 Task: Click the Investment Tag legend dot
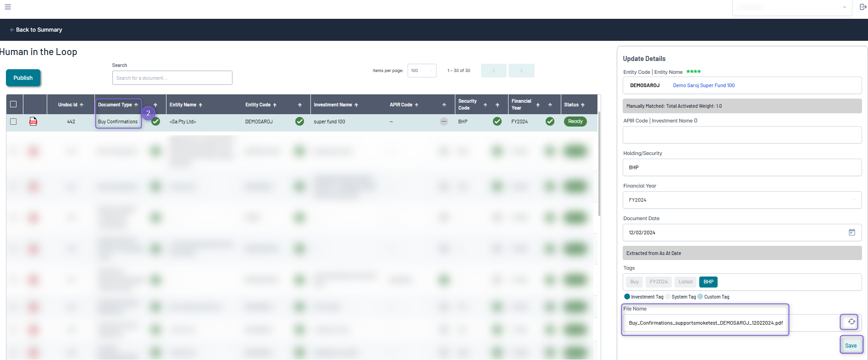click(627, 297)
